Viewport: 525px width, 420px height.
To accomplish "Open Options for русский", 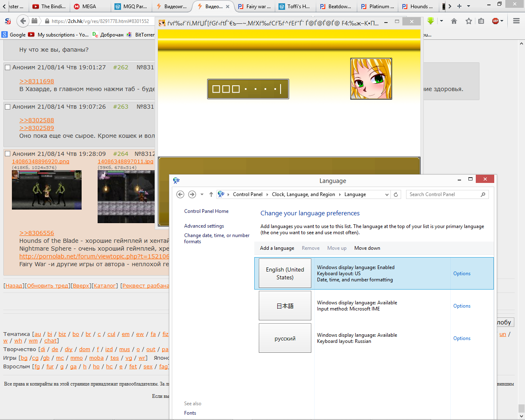I will 462,338.
